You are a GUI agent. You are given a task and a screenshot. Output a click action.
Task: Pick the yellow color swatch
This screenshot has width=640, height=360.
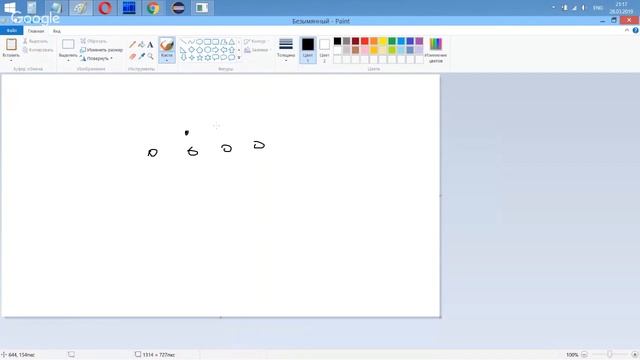click(x=383, y=41)
